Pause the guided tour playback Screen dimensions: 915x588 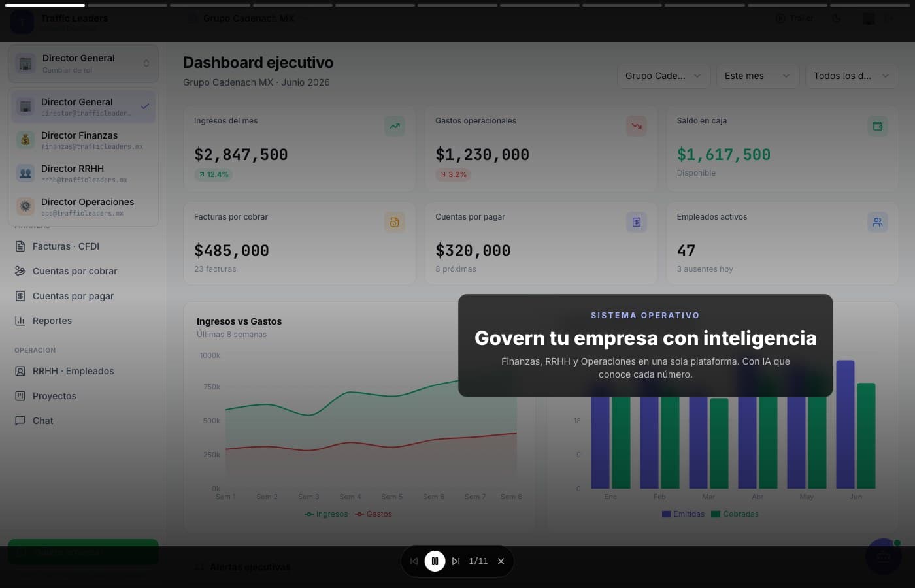(x=435, y=561)
